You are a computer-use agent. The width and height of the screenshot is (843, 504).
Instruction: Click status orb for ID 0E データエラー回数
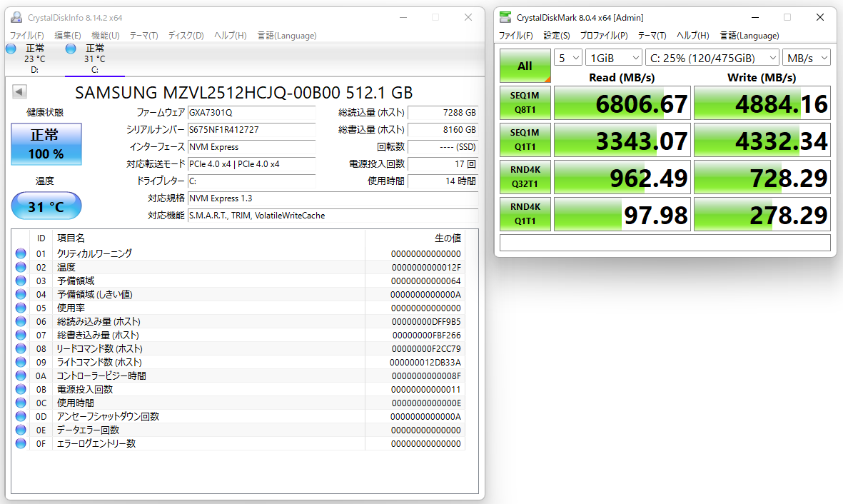coord(21,430)
